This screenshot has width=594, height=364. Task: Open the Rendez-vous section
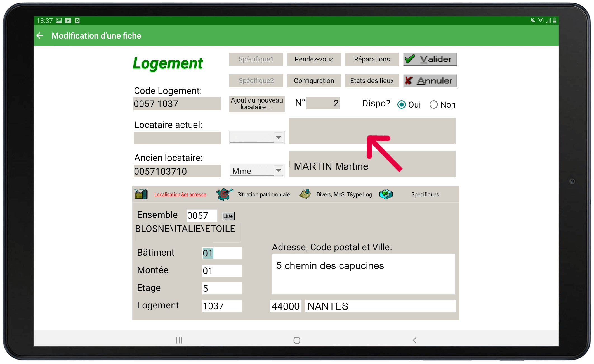click(314, 59)
